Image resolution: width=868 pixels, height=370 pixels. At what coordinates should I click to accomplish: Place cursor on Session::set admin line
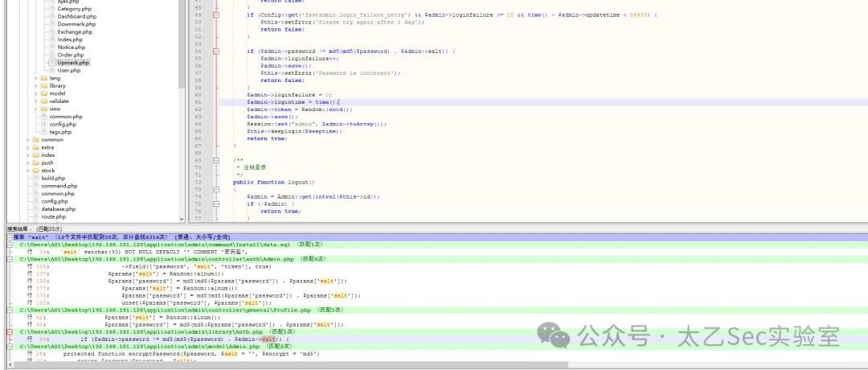point(317,124)
